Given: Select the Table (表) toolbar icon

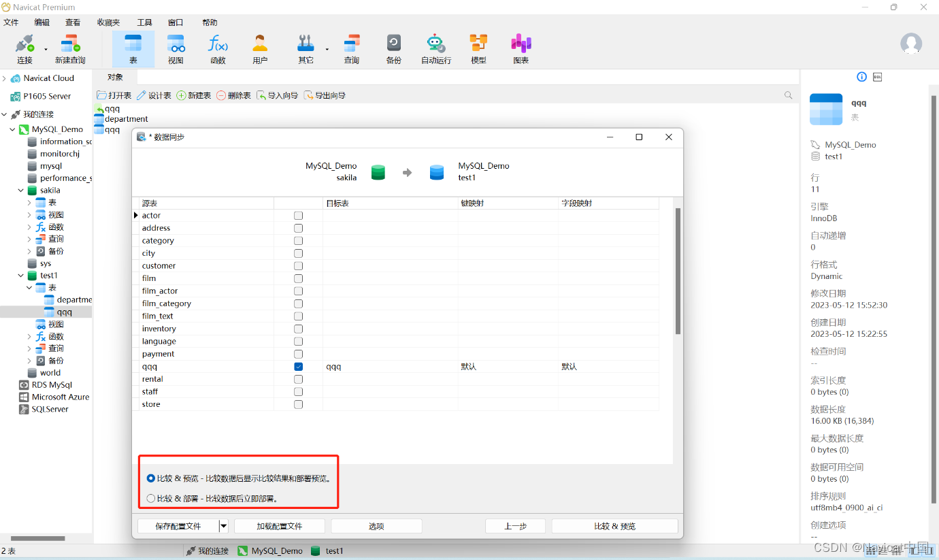Looking at the screenshot, I should pos(133,48).
